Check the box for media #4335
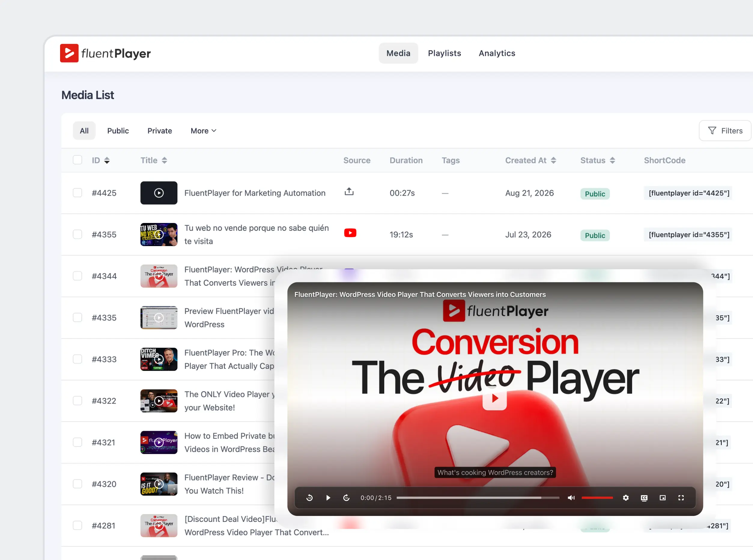 77,318
